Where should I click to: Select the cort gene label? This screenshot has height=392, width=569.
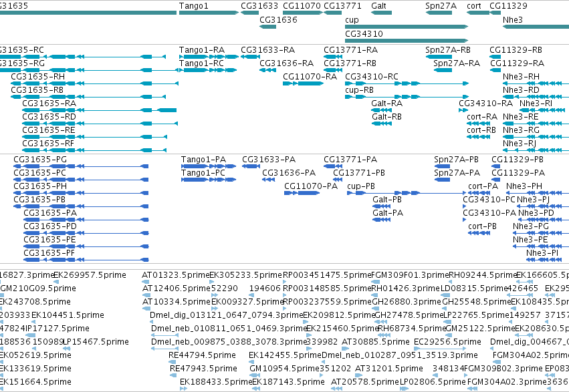point(474,6)
